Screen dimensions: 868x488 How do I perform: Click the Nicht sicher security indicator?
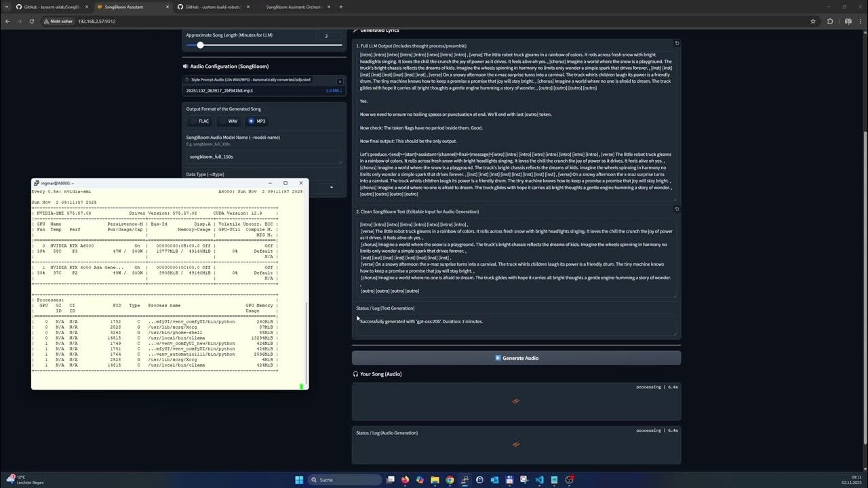pyautogui.click(x=58, y=21)
